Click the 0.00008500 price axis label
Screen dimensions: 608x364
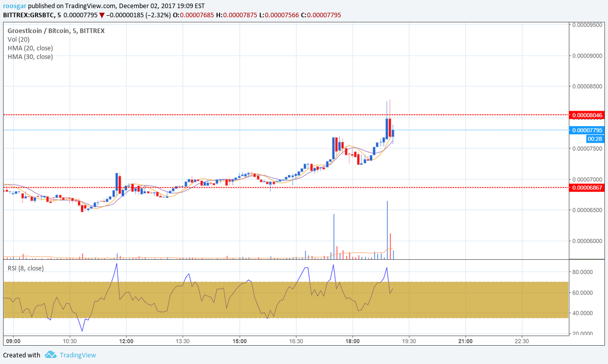coord(588,86)
